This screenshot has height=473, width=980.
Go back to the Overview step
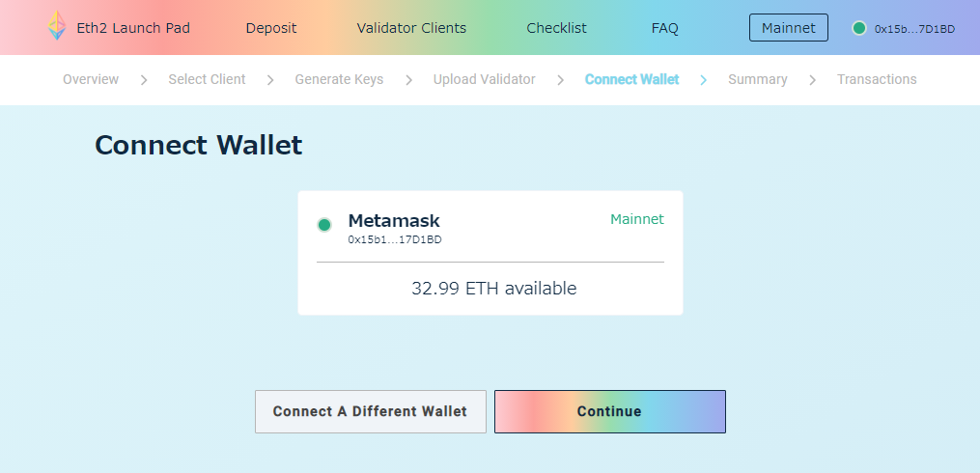pyautogui.click(x=91, y=79)
